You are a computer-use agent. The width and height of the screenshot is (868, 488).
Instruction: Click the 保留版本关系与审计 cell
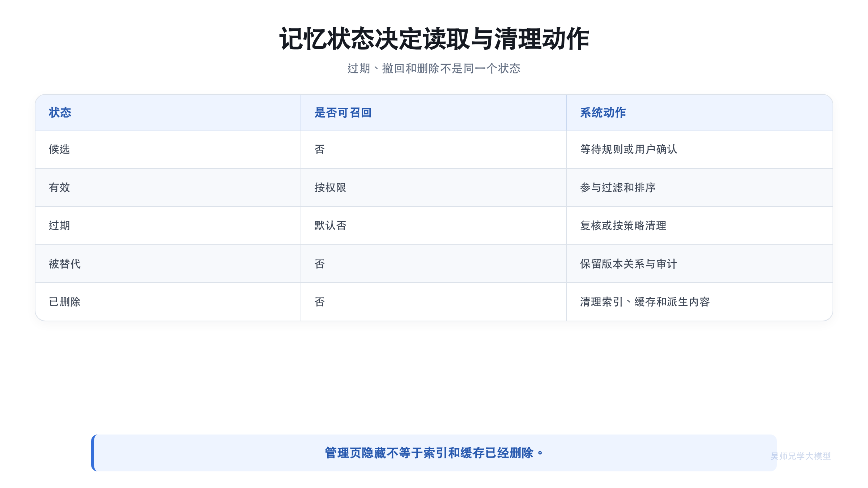coord(699,264)
